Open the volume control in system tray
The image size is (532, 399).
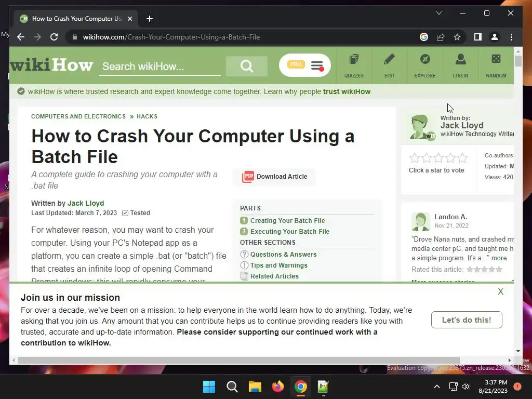coord(465,387)
